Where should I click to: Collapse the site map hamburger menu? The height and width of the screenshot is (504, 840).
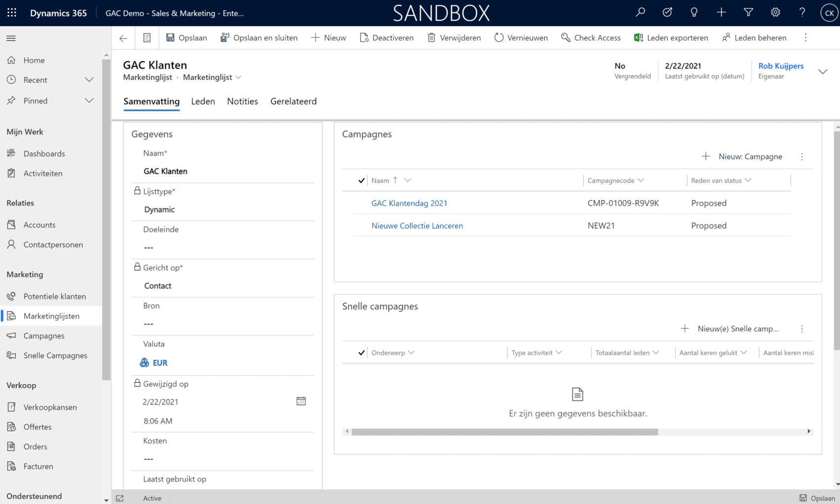pyautogui.click(x=11, y=38)
